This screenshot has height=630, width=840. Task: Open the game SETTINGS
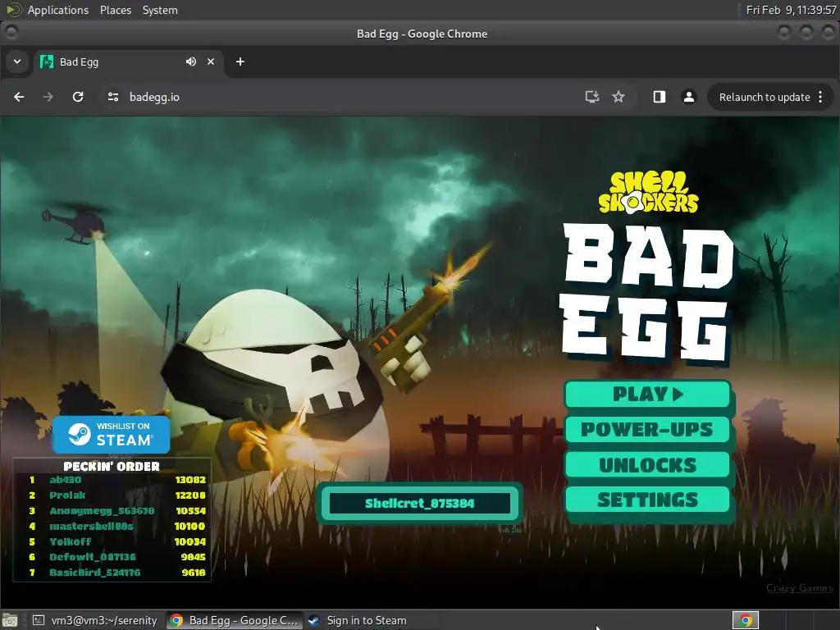[x=648, y=500]
